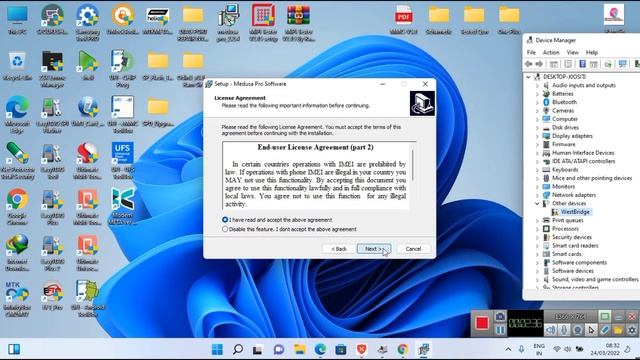640x360 pixels.
Task: Collapse the DESKTOP computer root node
Action: pyautogui.click(x=529, y=77)
